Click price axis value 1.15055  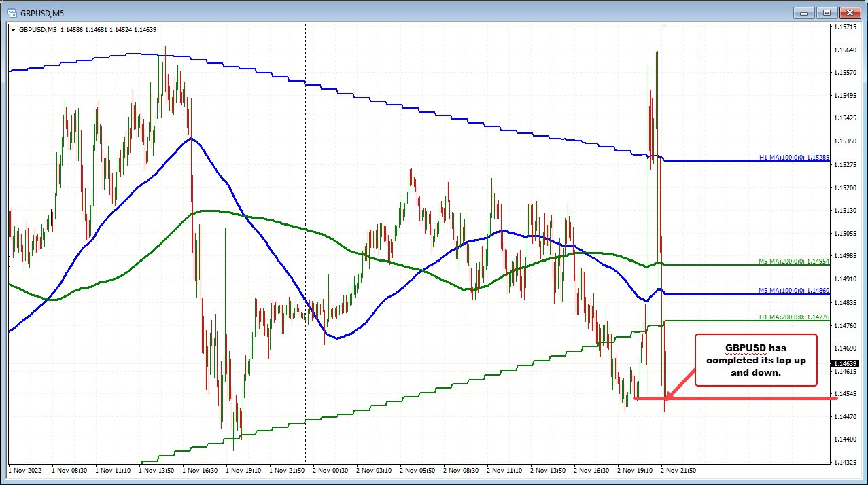(847, 233)
